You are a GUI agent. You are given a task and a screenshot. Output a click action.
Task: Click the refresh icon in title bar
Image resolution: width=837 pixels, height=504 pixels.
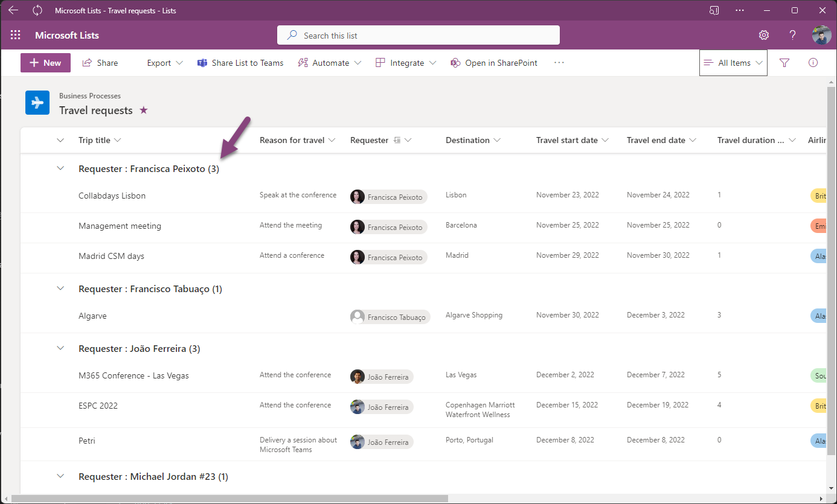pos(37,10)
